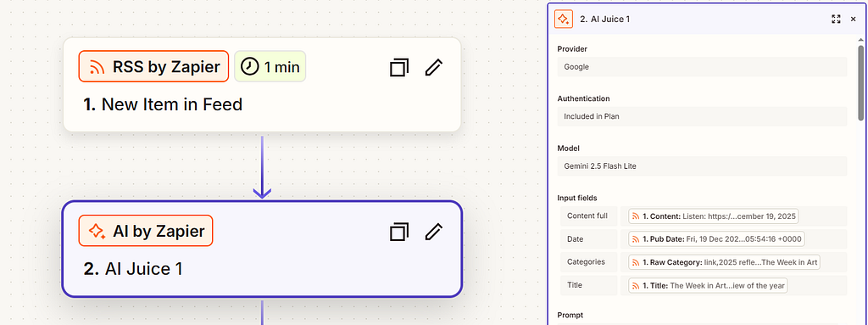The image size is (868, 325).
Task: Click the Input fields section heading
Action: [x=576, y=198]
